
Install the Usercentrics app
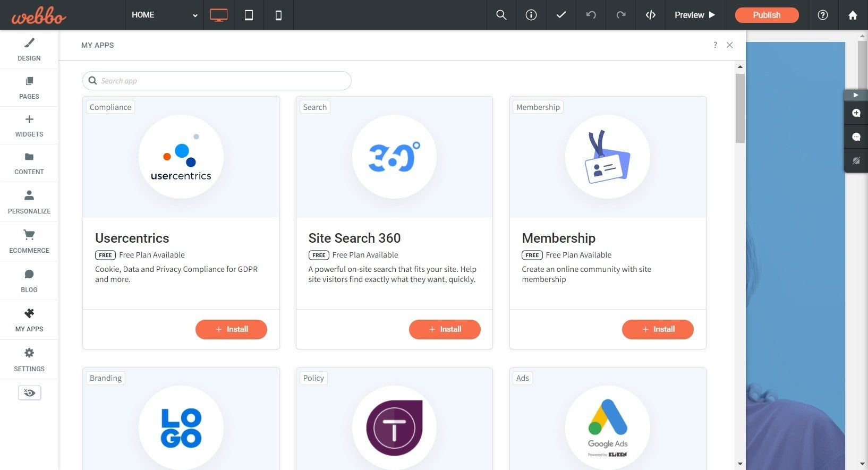pyautogui.click(x=231, y=329)
